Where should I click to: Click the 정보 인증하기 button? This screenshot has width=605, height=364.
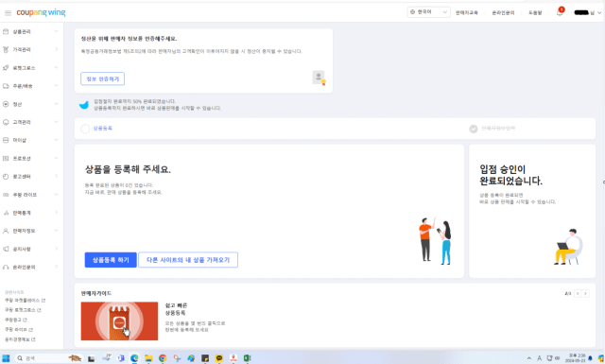point(103,78)
